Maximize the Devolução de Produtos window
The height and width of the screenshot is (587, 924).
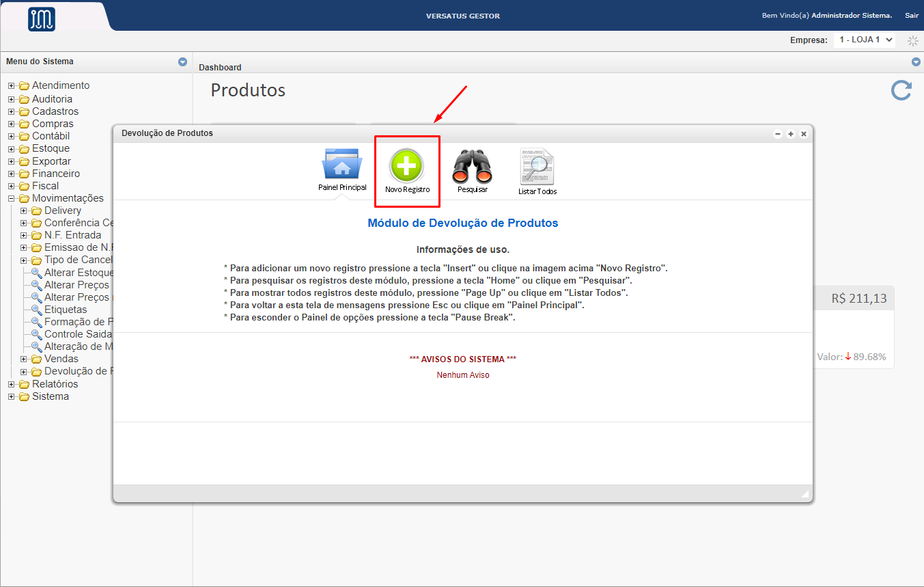(790, 134)
